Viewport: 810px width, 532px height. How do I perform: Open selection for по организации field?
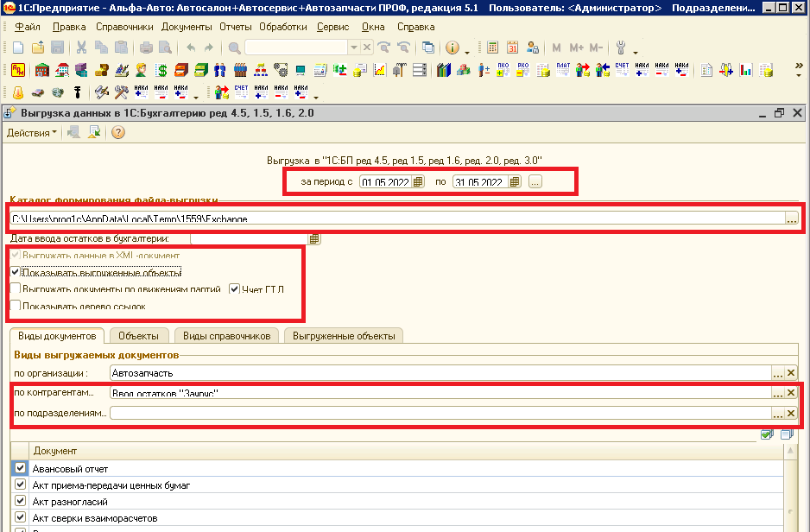click(778, 373)
